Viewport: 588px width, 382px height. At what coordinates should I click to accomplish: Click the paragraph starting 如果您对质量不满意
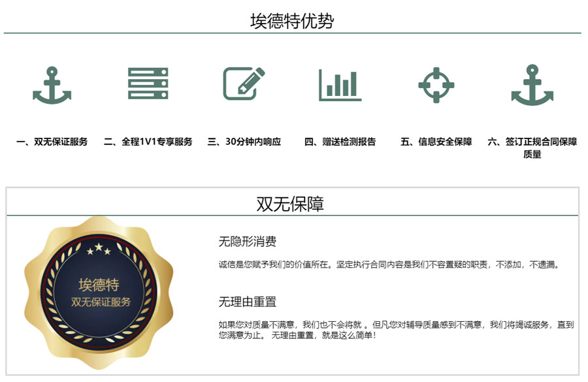pos(397,330)
